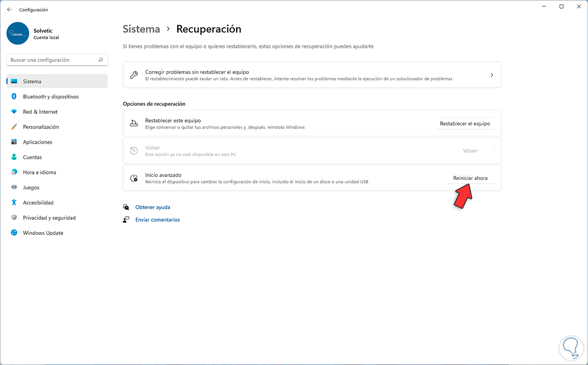This screenshot has height=365, width=588.
Task: Open Privacidad y seguridad
Action: point(49,218)
